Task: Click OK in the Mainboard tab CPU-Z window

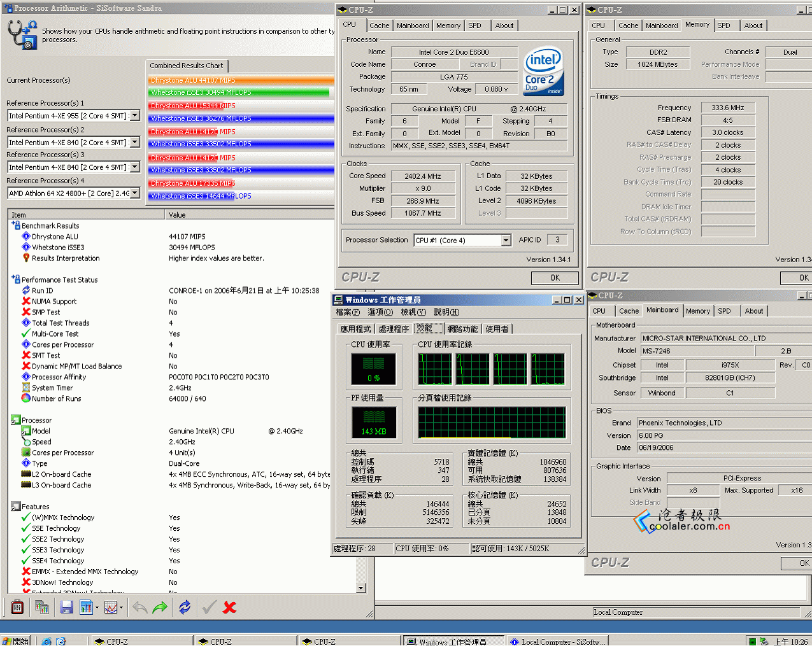Action: (796, 563)
